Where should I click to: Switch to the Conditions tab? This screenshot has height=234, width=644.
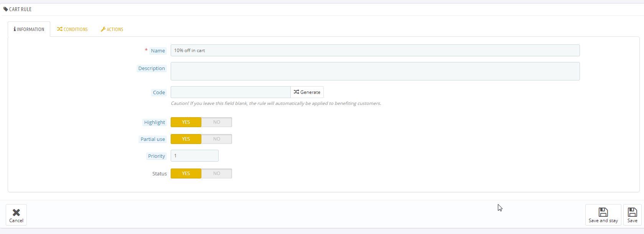point(72,29)
